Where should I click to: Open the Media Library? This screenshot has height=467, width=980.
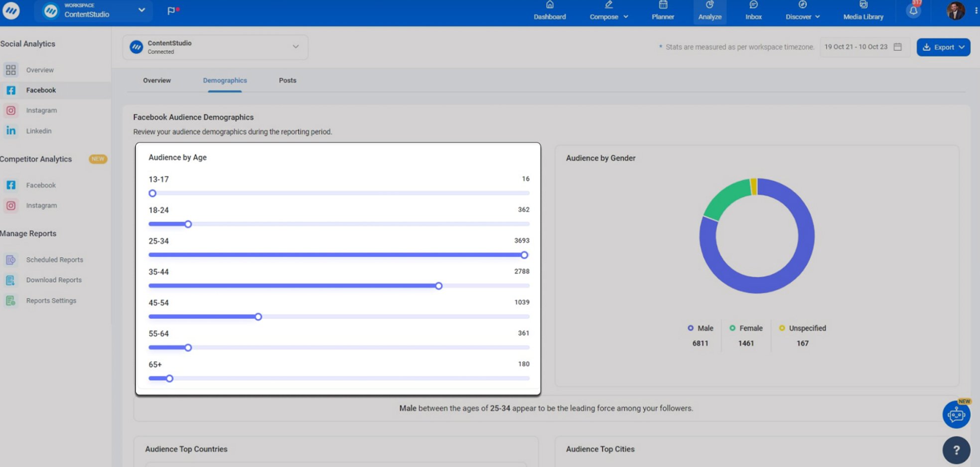tap(863, 10)
